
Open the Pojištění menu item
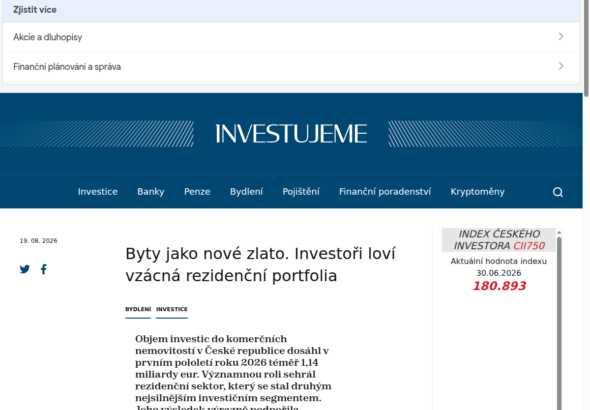click(301, 192)
